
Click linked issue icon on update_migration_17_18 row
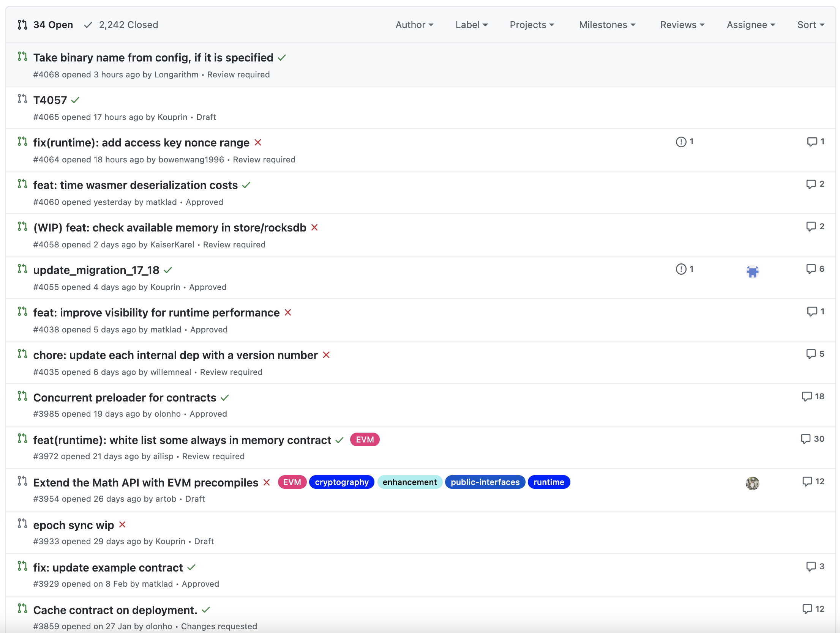[681, 269]
